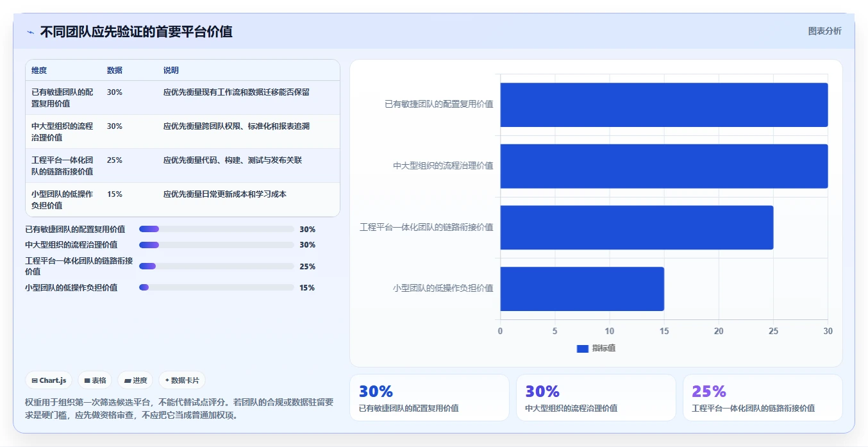Click the 中大型组织的流程治理价值 progress bar

coord(216,245)
